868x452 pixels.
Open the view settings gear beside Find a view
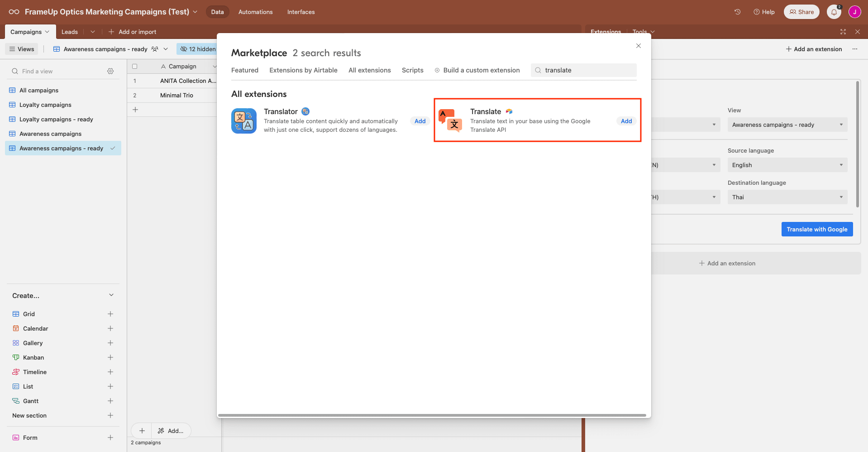[110, 71]
